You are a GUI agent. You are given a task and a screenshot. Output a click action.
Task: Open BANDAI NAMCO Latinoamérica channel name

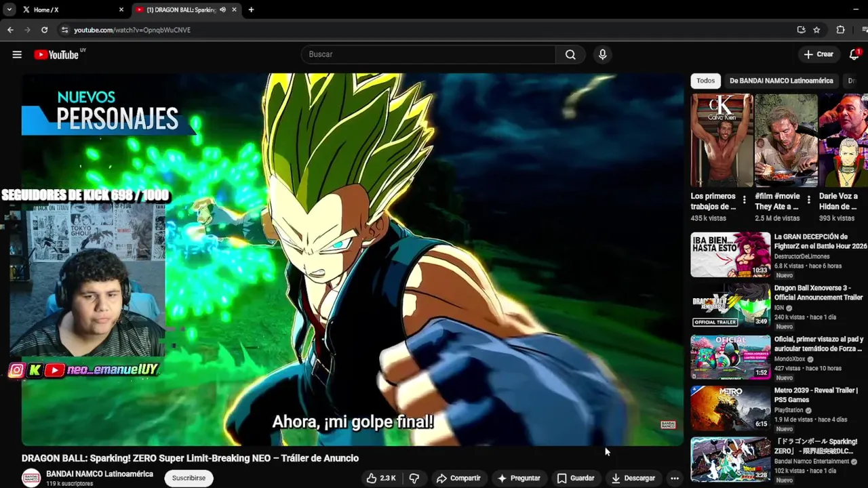coord(100,474)
